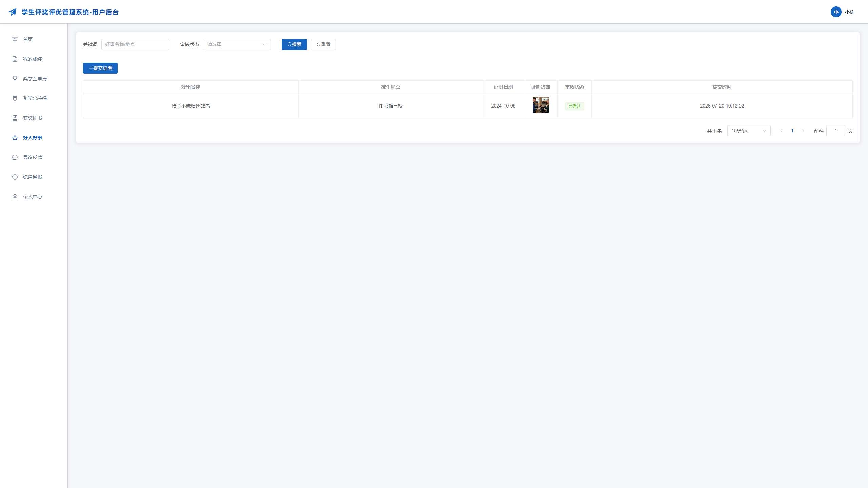
Task: Click the 共 1 条 total count
Action: (x=714, y=131)
